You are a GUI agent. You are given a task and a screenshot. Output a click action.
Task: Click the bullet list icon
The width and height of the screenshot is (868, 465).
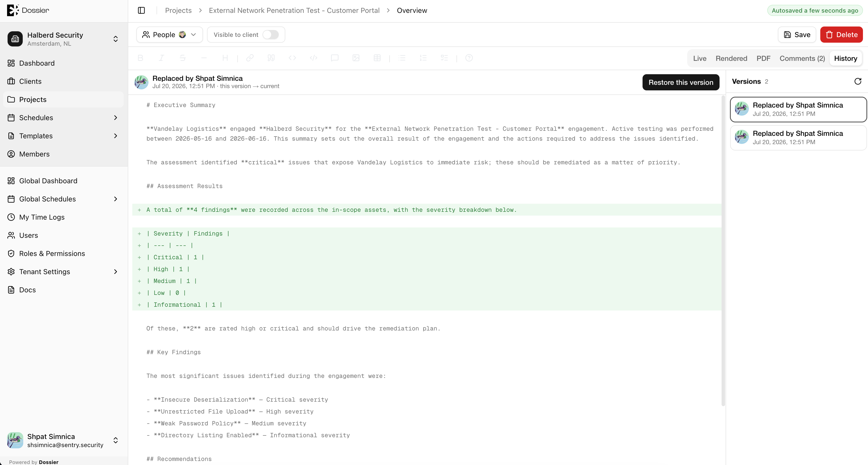[402, 58]
